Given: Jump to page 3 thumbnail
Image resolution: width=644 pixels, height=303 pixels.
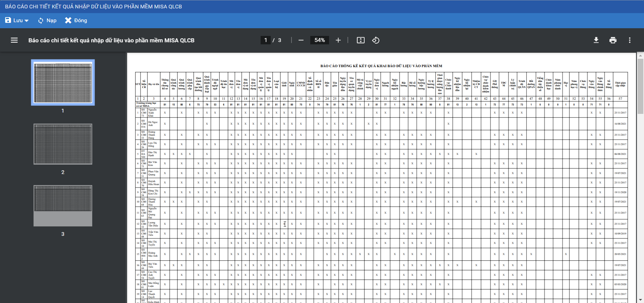Looking at the screenshot, I should coord(63,206).
